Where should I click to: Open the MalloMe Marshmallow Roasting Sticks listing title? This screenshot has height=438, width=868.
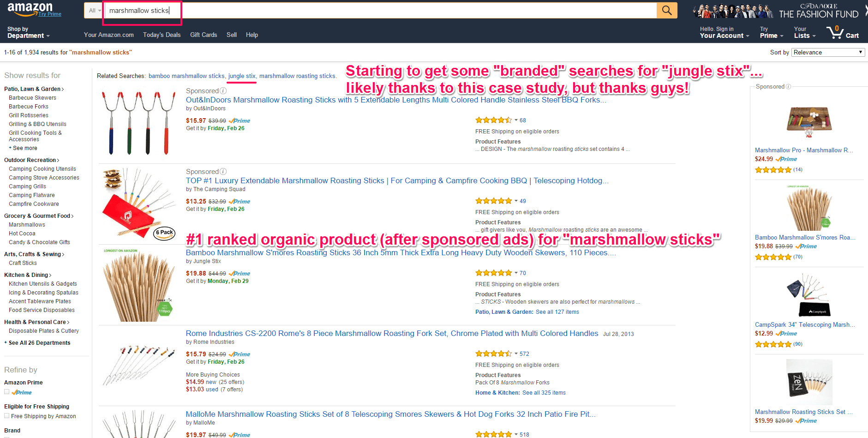pos(390,414)
